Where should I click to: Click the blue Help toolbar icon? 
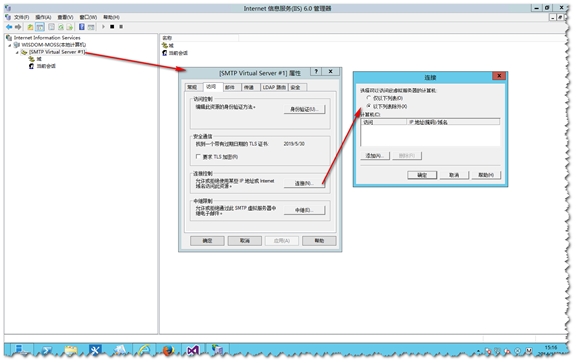[x=82, y=27]
